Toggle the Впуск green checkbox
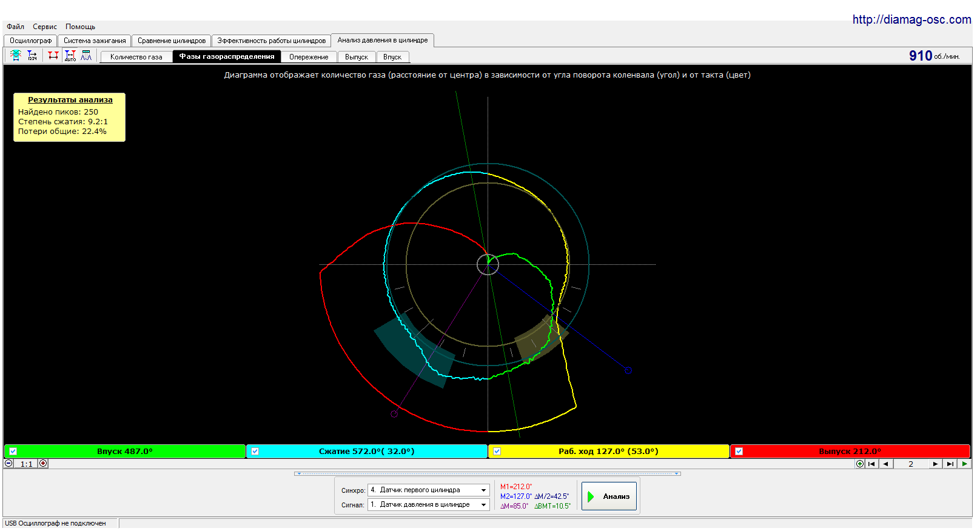 click(x=13, y=452)
